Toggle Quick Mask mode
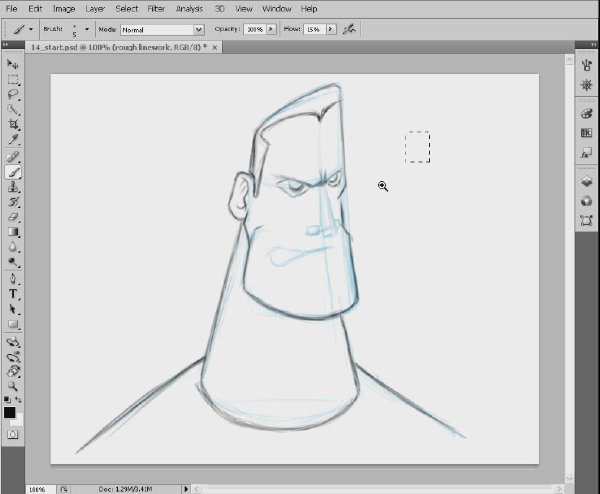This screenshot has height=494, width=600. click(13, 434)
